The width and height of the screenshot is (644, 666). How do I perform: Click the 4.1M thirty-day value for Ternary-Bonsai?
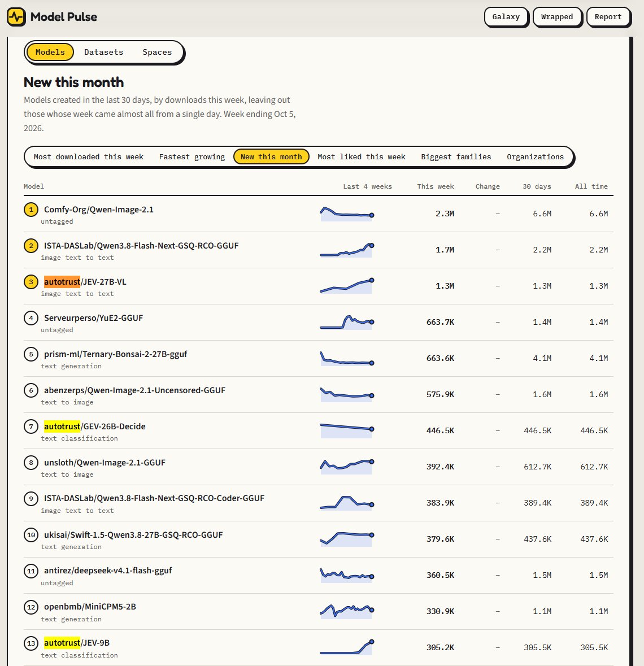point(542,358)
